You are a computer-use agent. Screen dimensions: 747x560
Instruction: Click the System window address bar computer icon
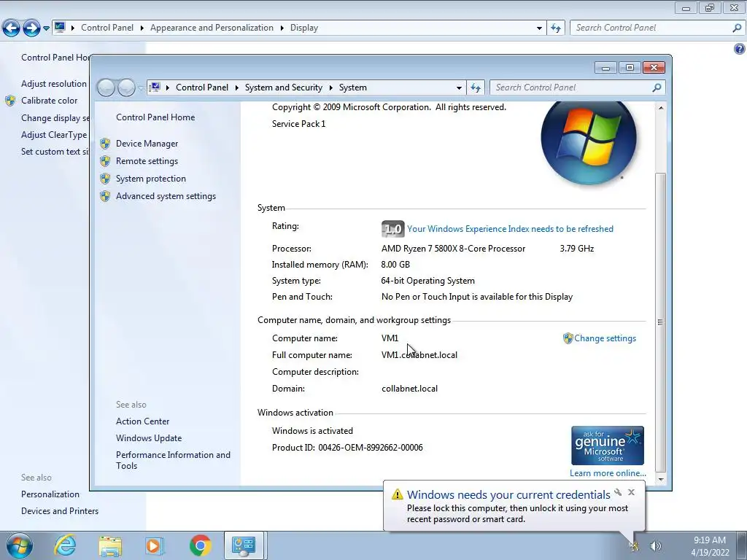click(x=155, y=87)
